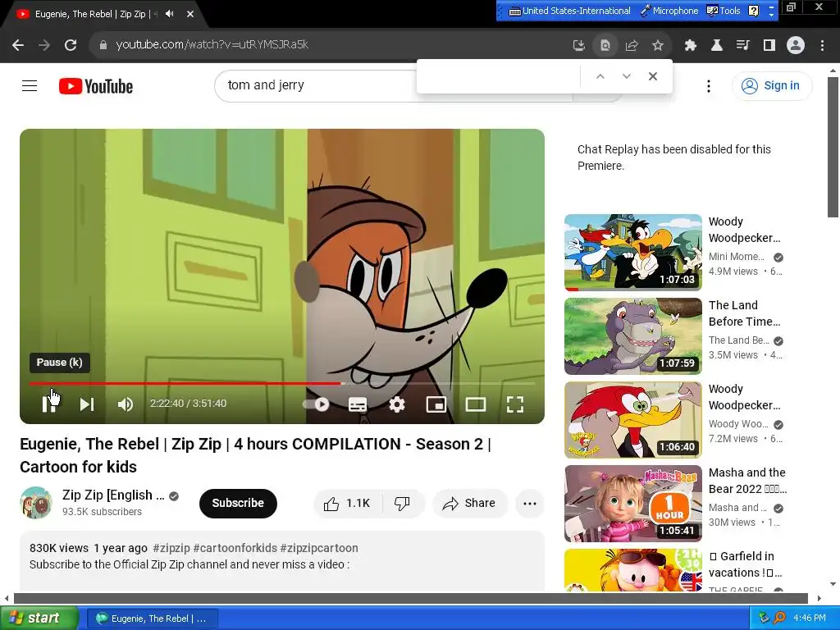This screenshot has height=630, width=840.
Task: Toggle the autoplay switch in player
Action: [x=317, y=404]
